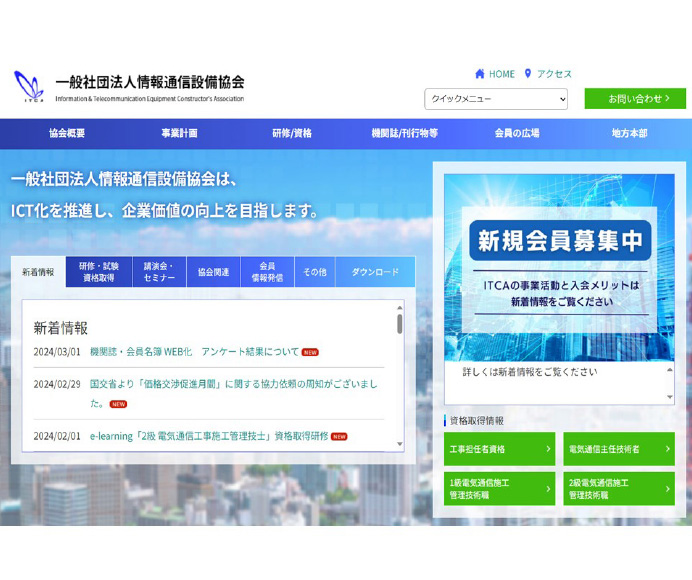Click the NEW badge on the 2024/03/01 item

pyautogui.click(x=310, y=352)
